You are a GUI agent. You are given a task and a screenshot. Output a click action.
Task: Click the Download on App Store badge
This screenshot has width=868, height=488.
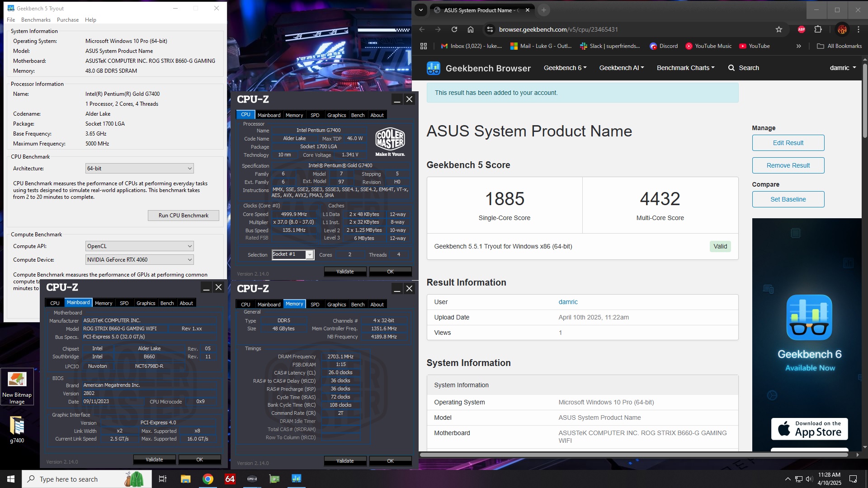[809, 429]
